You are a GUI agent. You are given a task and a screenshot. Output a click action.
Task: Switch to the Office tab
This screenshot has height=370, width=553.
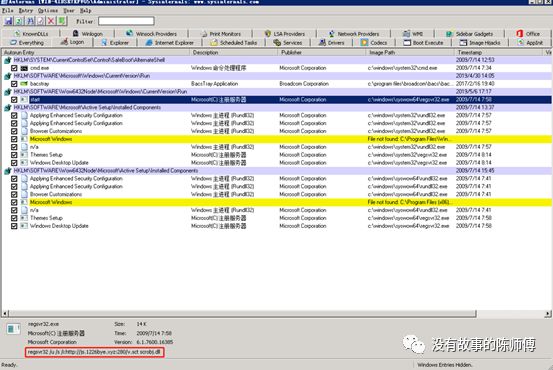point(528,34)
